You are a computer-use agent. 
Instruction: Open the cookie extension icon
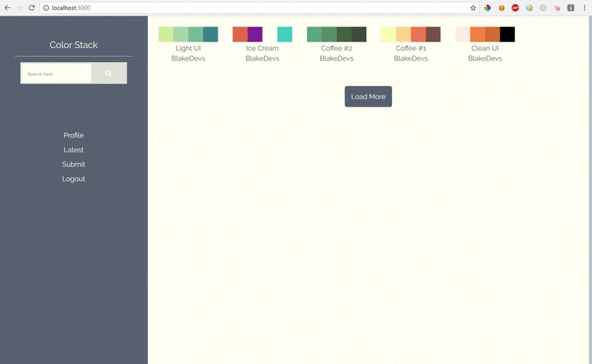[x=502, y=7]
